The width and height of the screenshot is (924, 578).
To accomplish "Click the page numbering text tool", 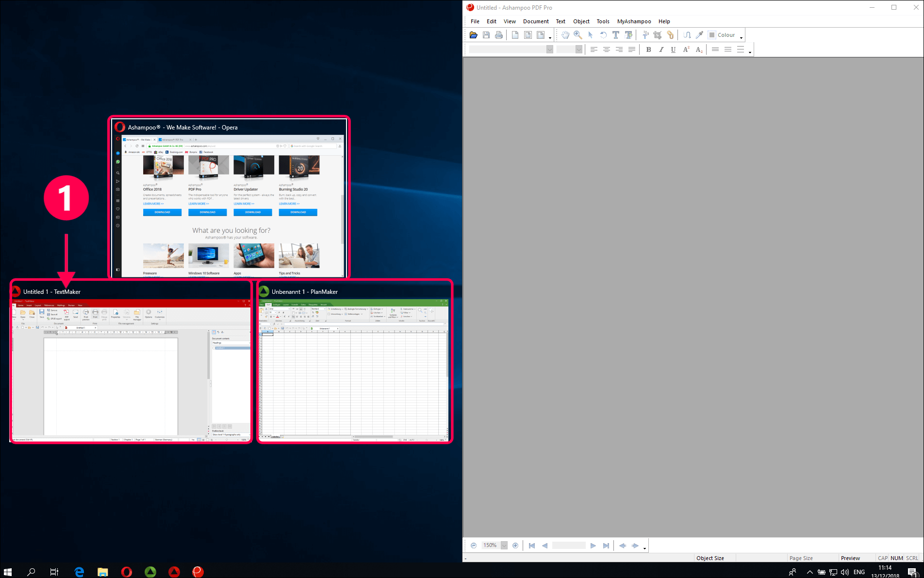I will [x=645, y=35].
